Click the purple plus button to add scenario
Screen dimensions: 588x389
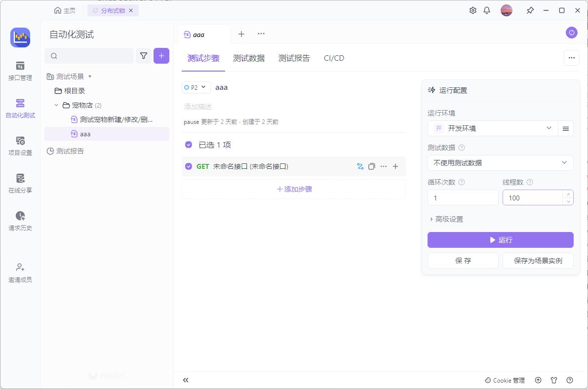[x=161, y=56]
